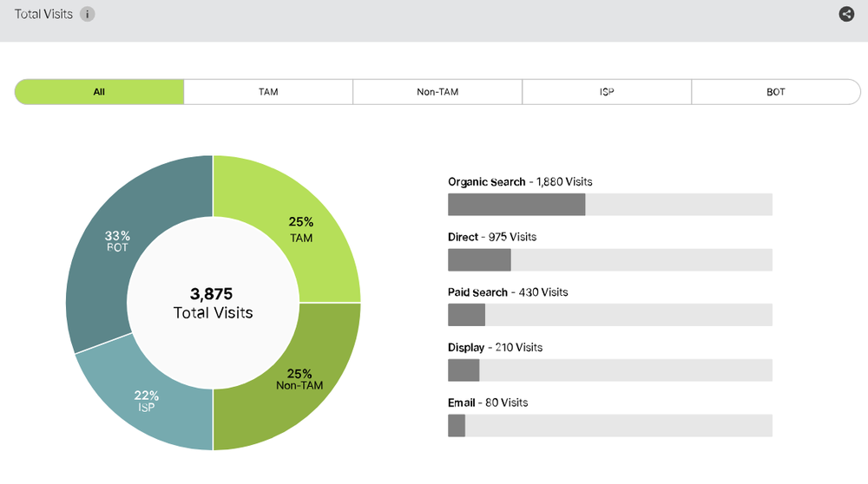This screenshot has height=484, width=868.
Task: Click the Organic Search progress bar
Action: click(x=610, y=205)
